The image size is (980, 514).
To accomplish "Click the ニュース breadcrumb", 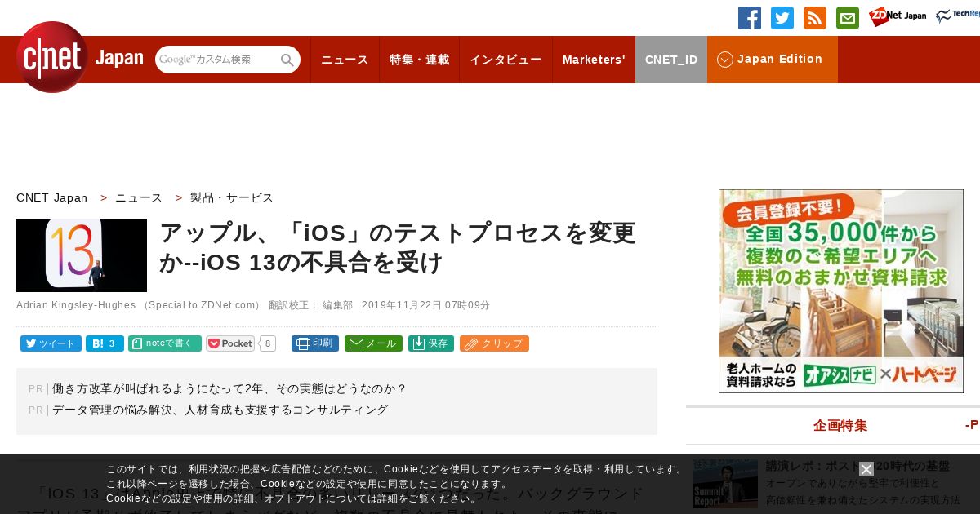I will click(139, 197).
